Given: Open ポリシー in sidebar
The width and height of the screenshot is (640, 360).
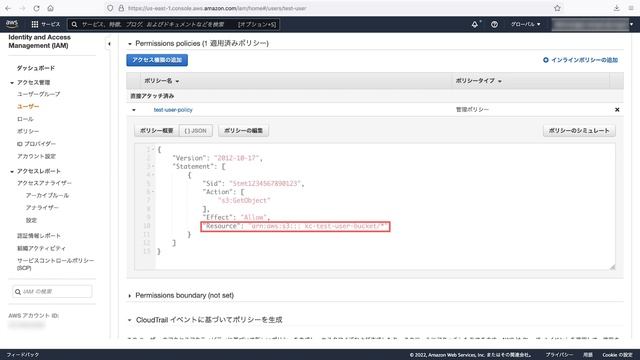Looking at the screenshot, I should pos(28,131).
